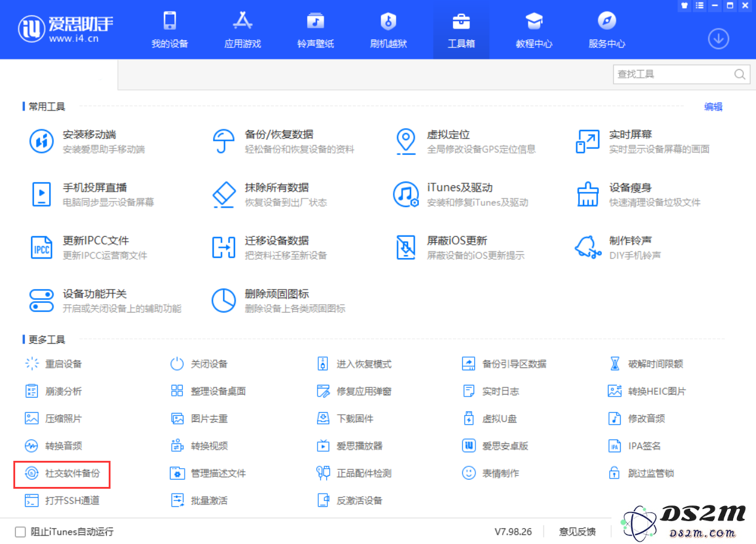Click the 表情制作 smiley icon
Viewport: 756px width, 544px height.
469,473
